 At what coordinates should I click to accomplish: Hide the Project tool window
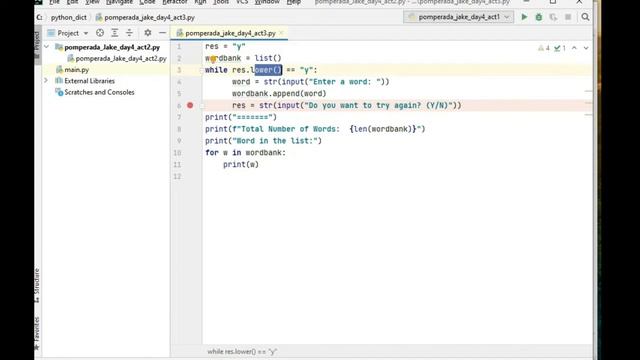click(x=162, y=33)
